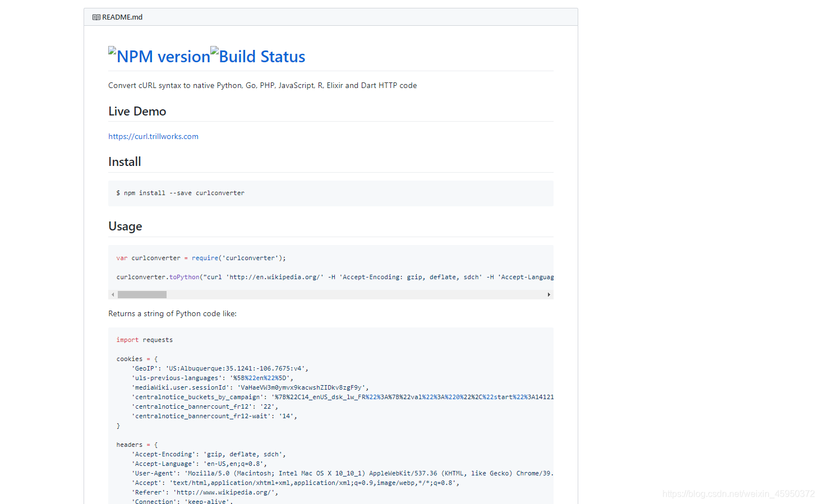Click the Live Demo heading
The width and height of the screenshot is (820, 504).
pos(137,111)
